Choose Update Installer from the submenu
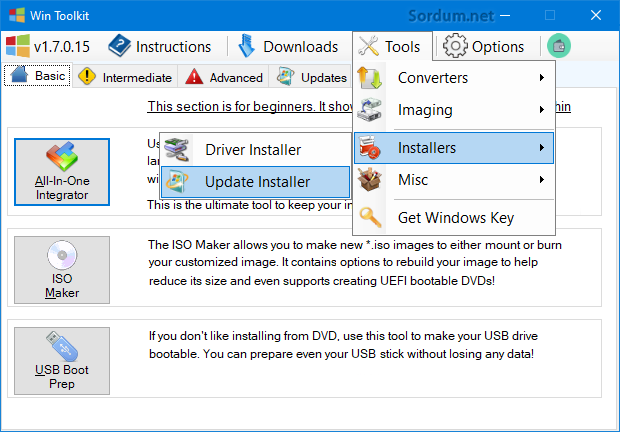 255,182
